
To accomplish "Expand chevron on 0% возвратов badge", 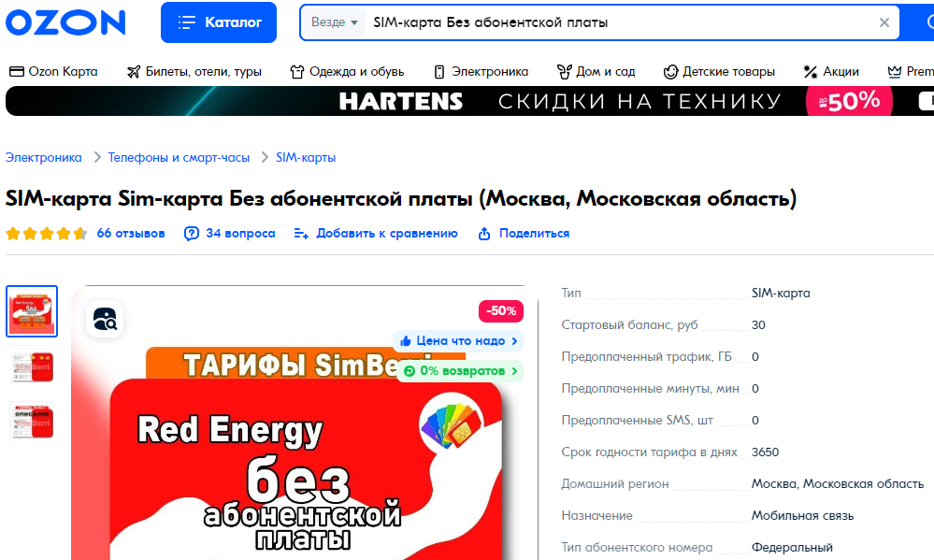I will point(514,370).
